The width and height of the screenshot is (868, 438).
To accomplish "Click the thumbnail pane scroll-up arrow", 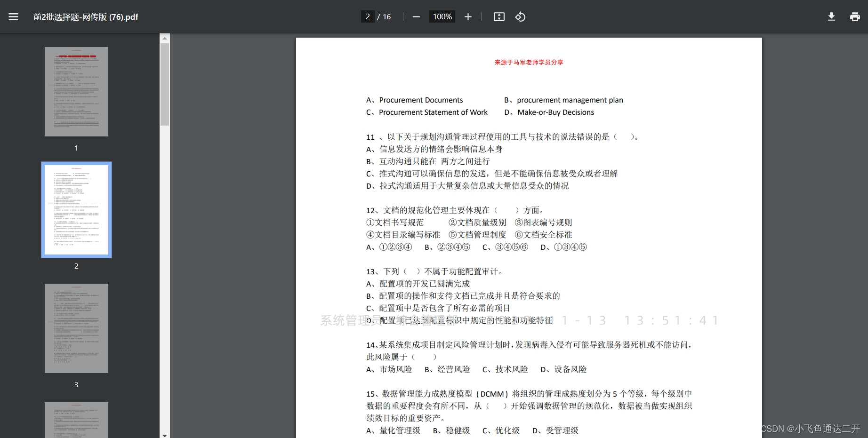I will tap(165, 38).
